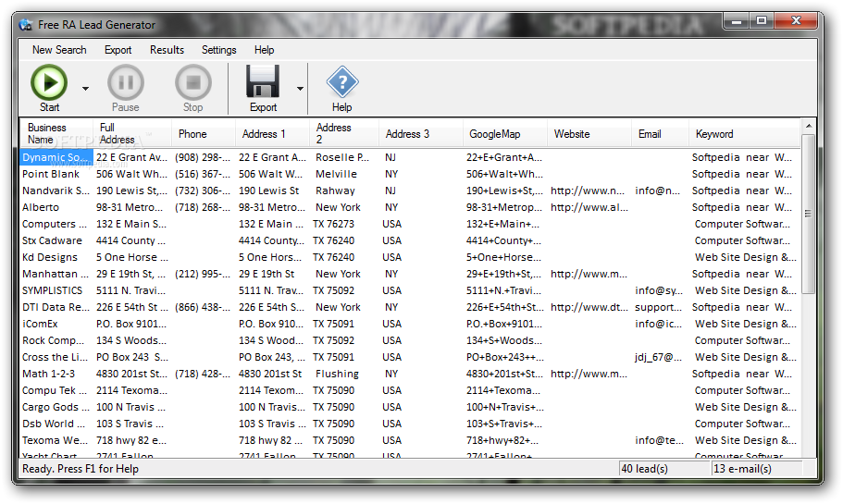Select the Kd Designs row
Screen dimensions: 843x504
tap(410, 257)
